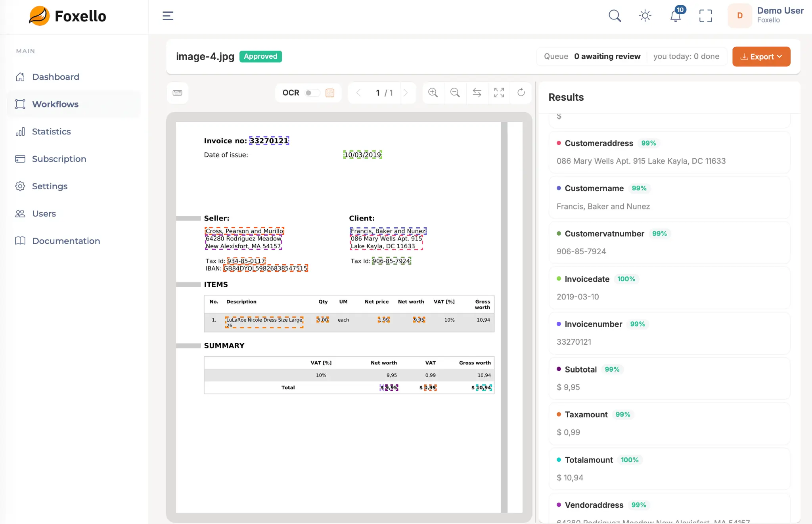
Task: Select the Invoicenumber value 33270121
Action: (x=574, y=342)
